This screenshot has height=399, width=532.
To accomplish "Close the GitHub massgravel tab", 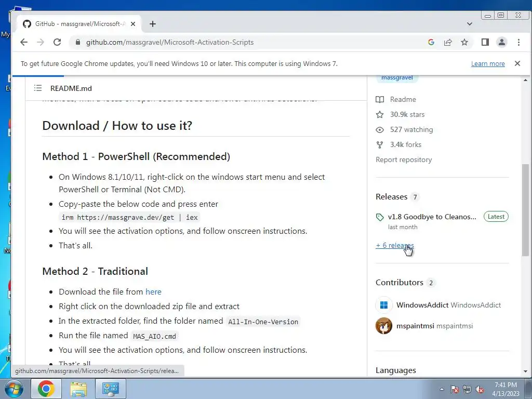I will 133,24.
